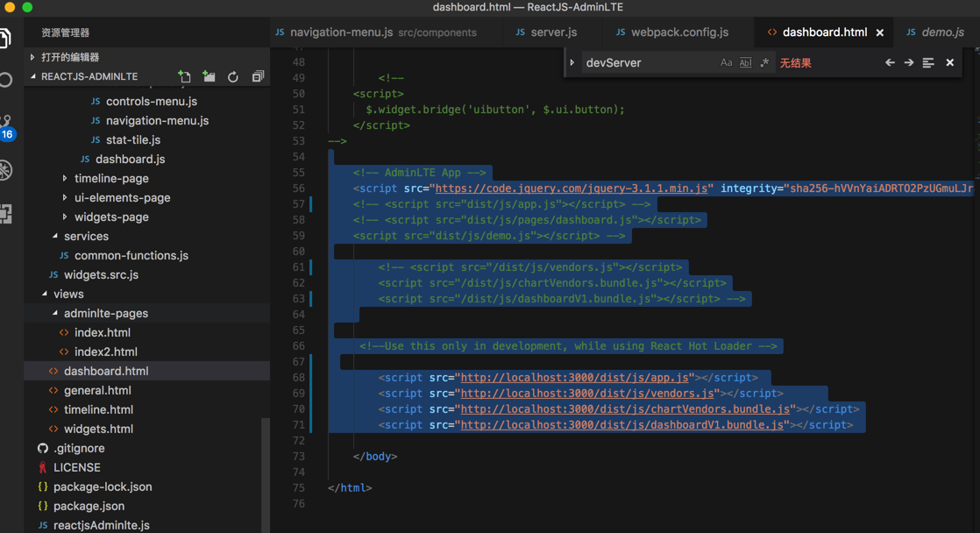Expand the replace field in find widget
980x533 pixels.
(x=572, y=63)
